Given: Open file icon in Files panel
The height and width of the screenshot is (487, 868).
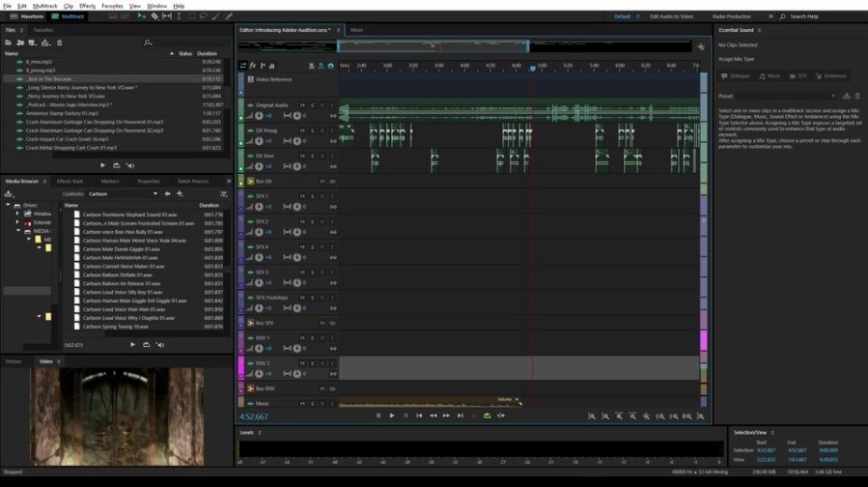Looking at the screenshot, I should tap(9, 43).
